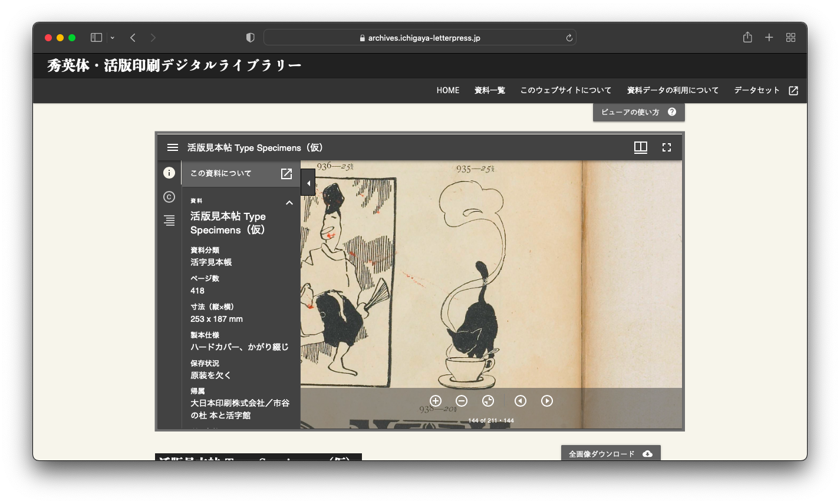Click the cloud download icon
The width and height of the screenshot is (840, 504).
647,453
